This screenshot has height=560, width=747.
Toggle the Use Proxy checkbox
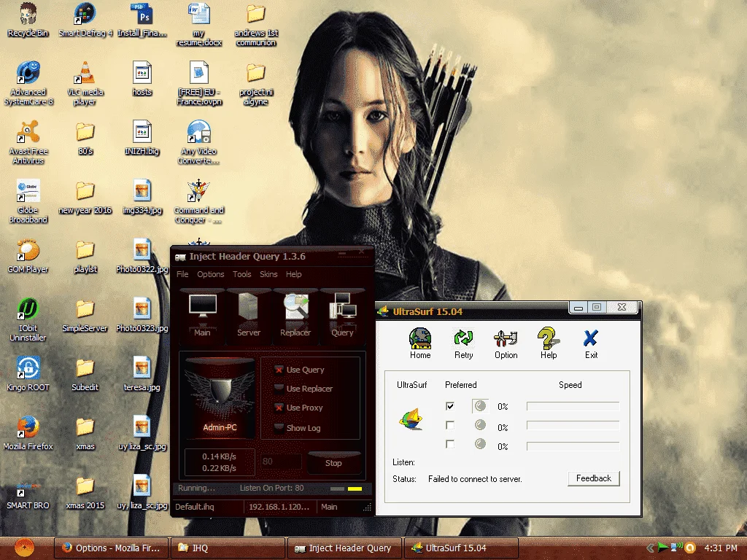pyautogui.click(x=279, y=408)
